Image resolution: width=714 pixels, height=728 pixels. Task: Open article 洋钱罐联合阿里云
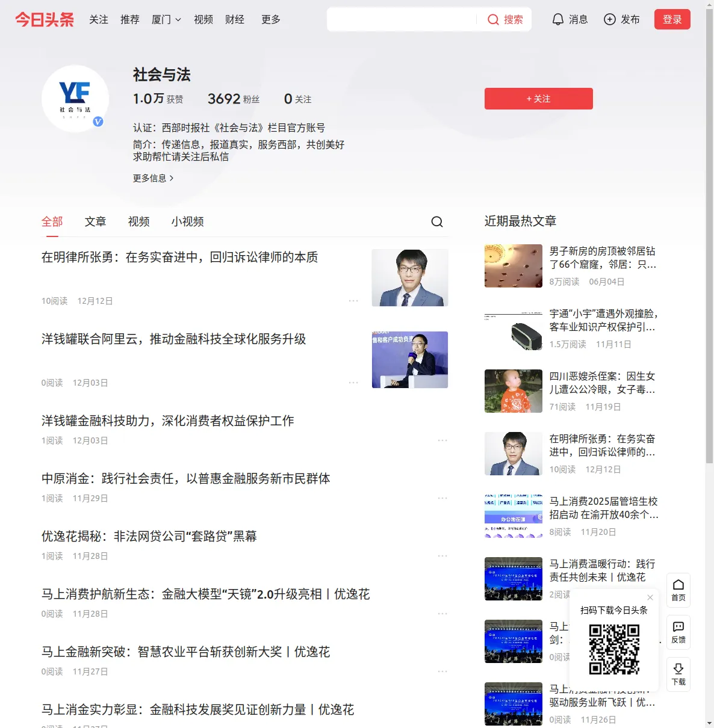pyautogui.click(x=174, y=339)
